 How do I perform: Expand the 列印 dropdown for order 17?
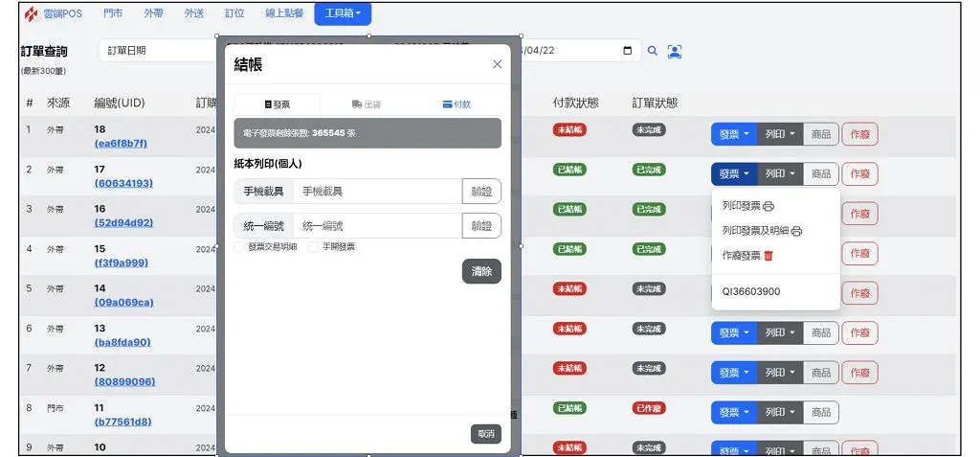pos(780,173)
